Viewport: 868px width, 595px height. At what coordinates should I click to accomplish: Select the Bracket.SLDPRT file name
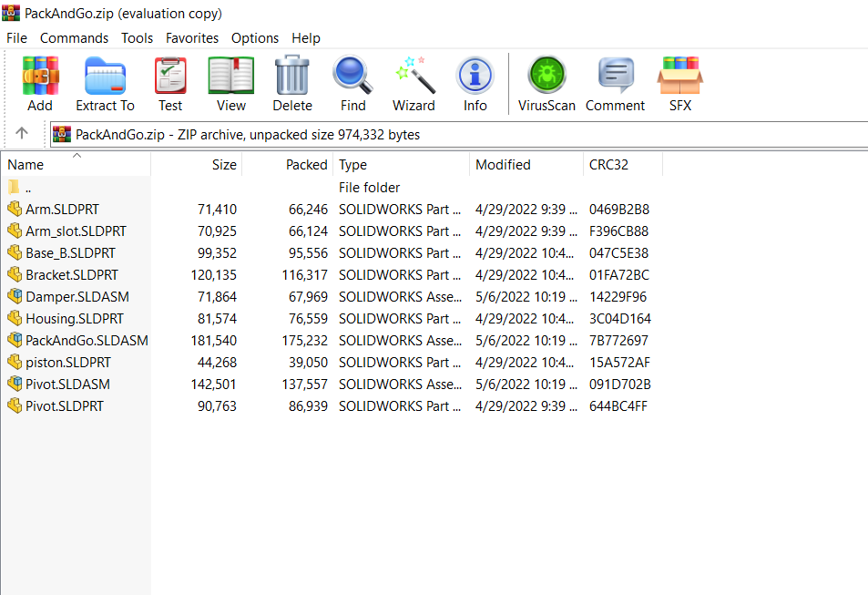point(72,275)
